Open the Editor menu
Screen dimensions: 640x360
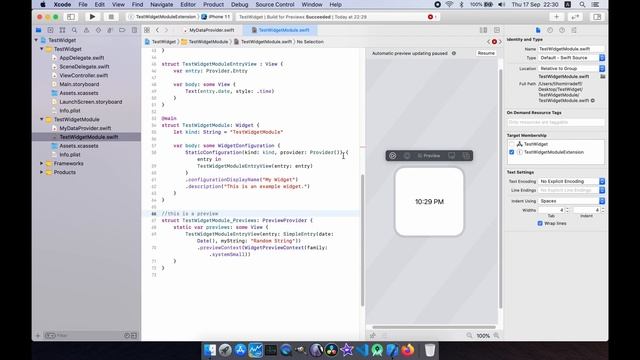point(188,4)
